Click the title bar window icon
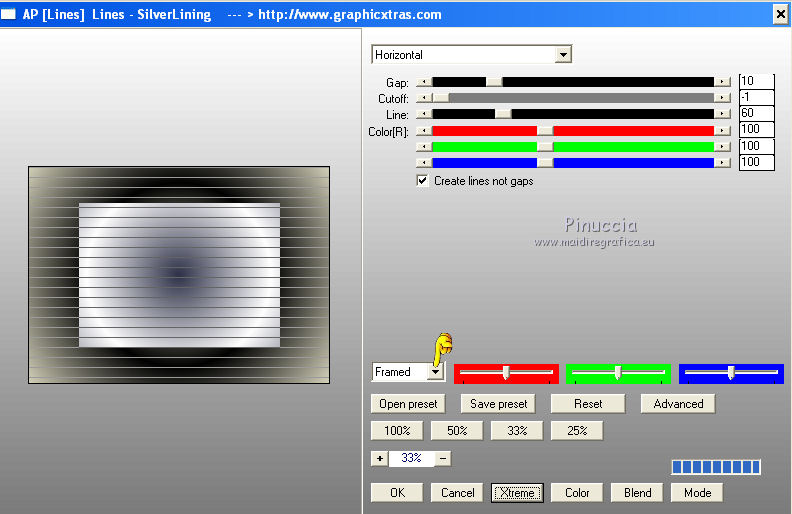This screenshot has width=792, height=514. pyautogui.click(x=8, y=14)
